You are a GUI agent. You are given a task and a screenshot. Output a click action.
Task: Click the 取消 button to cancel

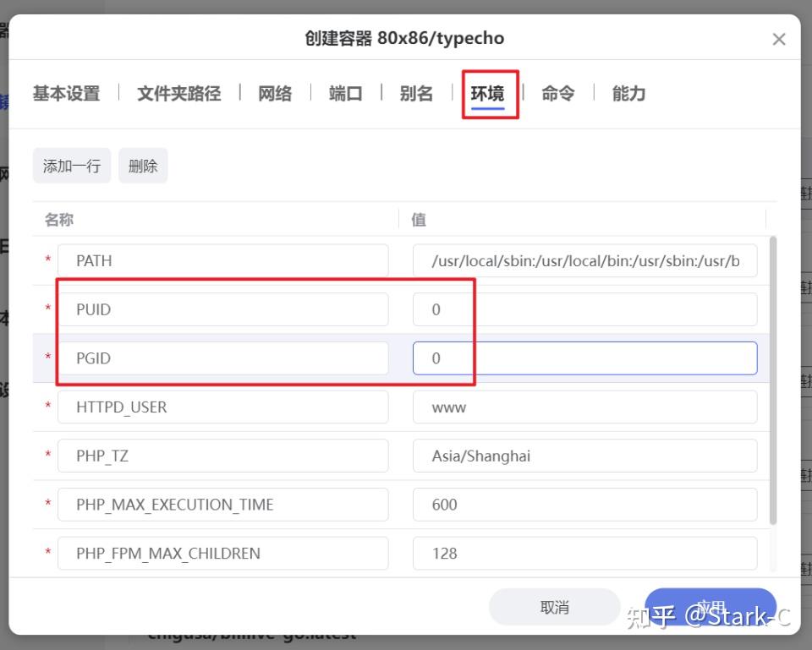tap(555, 606)
